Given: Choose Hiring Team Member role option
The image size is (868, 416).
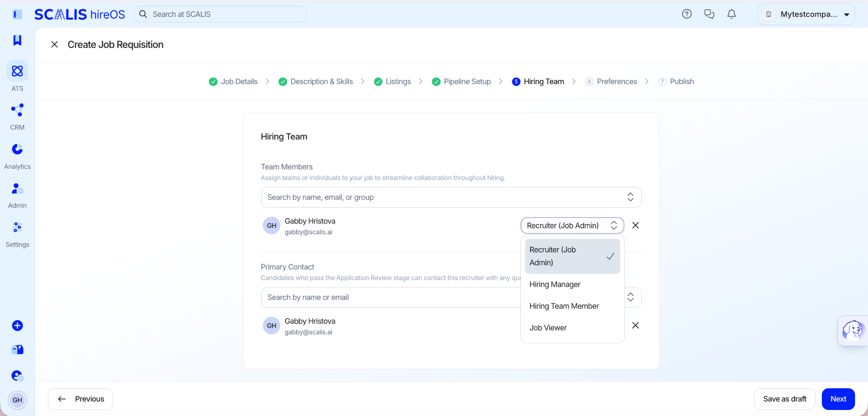Looking at the screenshot, I should pos(572,306).
